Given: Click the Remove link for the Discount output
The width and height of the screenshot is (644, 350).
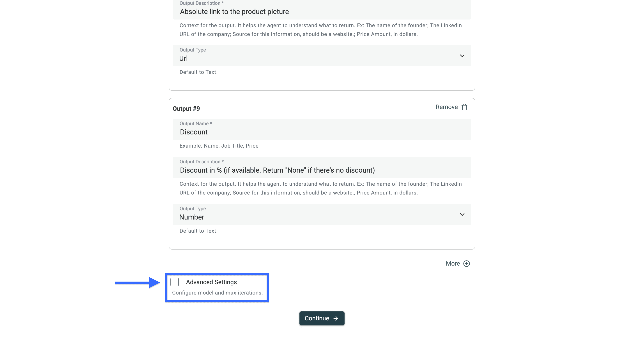Looking at the screenshot, I should [x=447, y=107].
